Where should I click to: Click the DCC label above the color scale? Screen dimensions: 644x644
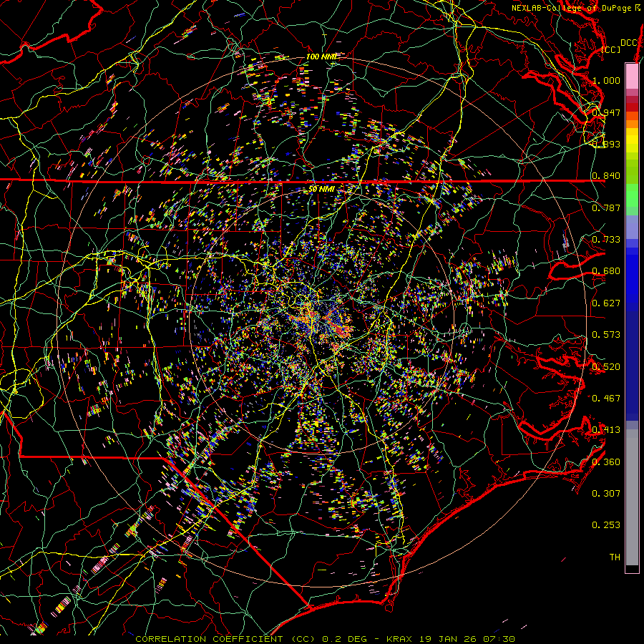point(629,43)
